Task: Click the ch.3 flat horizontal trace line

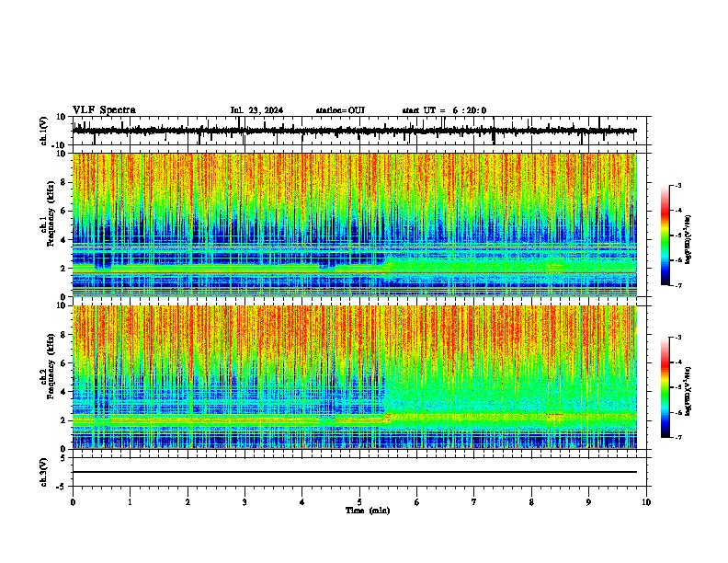Action: (355, 472)
